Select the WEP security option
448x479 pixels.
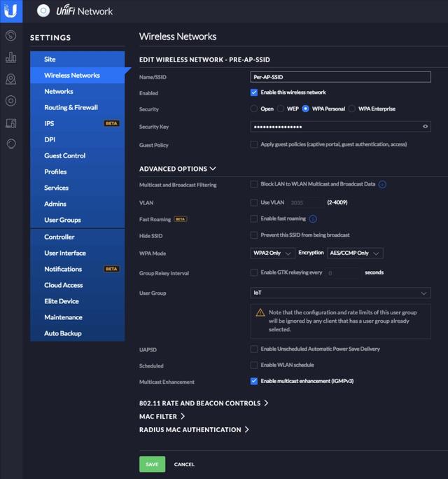pos(280,109)
